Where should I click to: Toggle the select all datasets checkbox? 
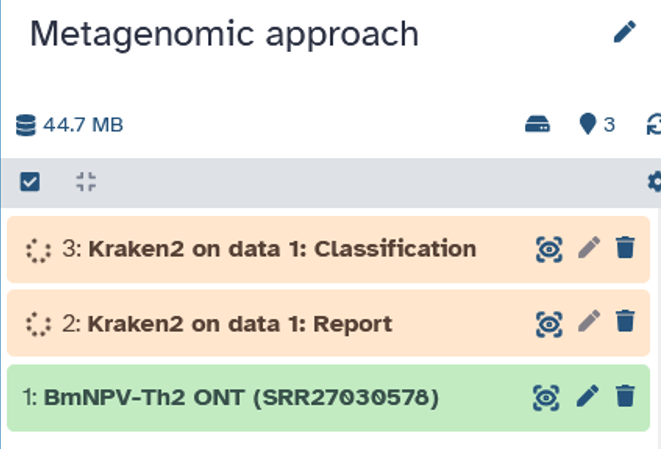tap(30, 182)
